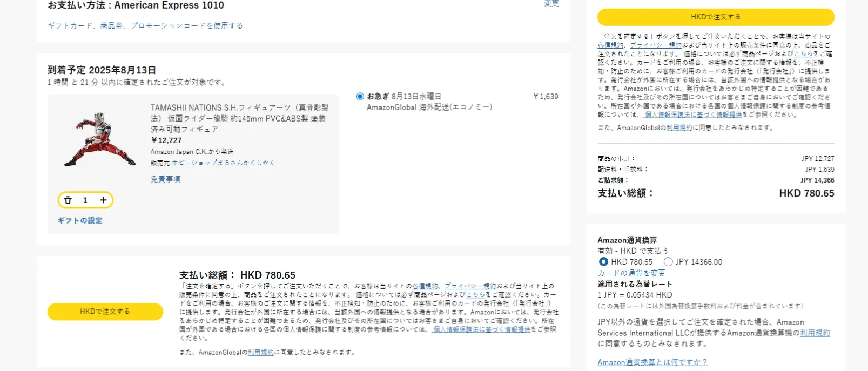Screen dimensions: 868x371
Task: Open the 個人情報保護法 link in the order summary panel
Action: [694, 114]
